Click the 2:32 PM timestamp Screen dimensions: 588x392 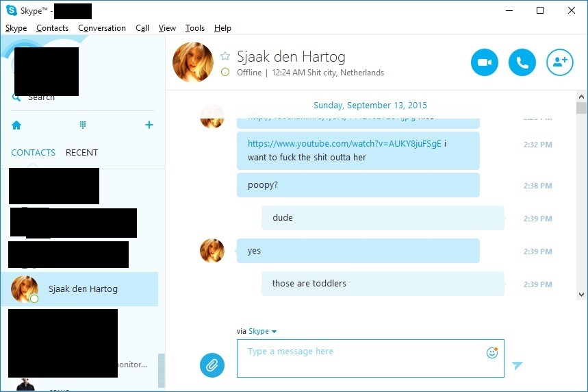[538, 145]
